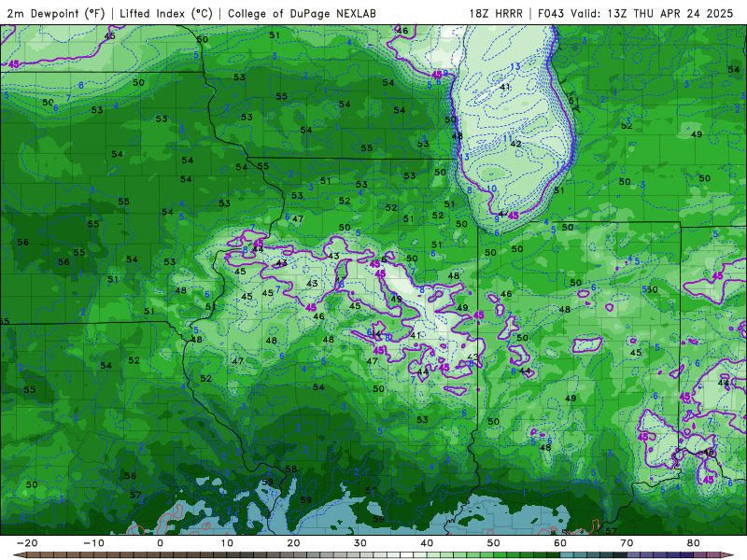The width and height of the screenshot is (747, 560).
Task: Click the '0' color scale label
Action: [160, 543]
